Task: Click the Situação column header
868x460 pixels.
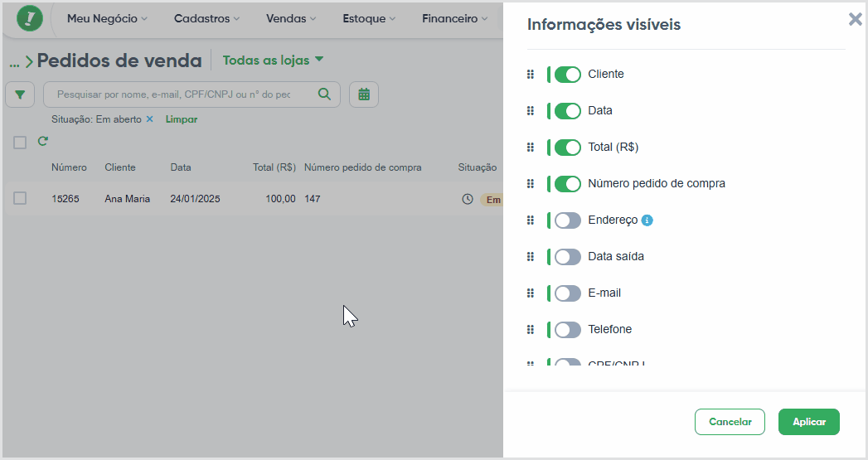Action: (478, 167)
